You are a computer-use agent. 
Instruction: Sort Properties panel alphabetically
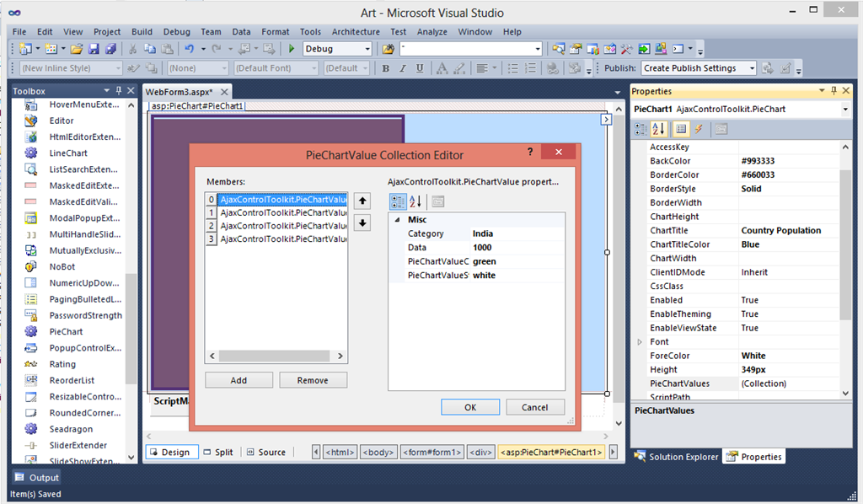pyautogui.click(x=658, y=129)
